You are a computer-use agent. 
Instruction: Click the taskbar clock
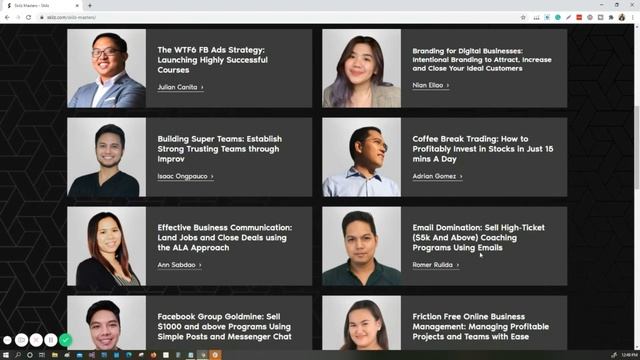(x=630, y=355)
